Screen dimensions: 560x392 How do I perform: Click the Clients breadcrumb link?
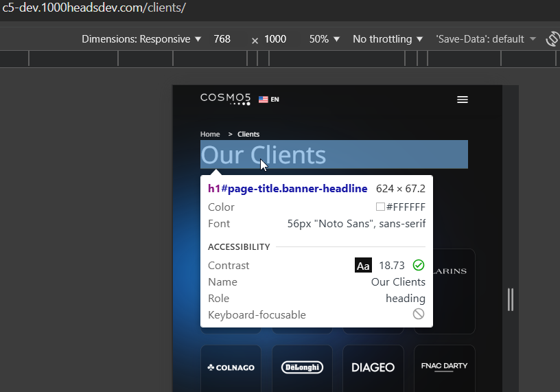(x=248, y=134)
